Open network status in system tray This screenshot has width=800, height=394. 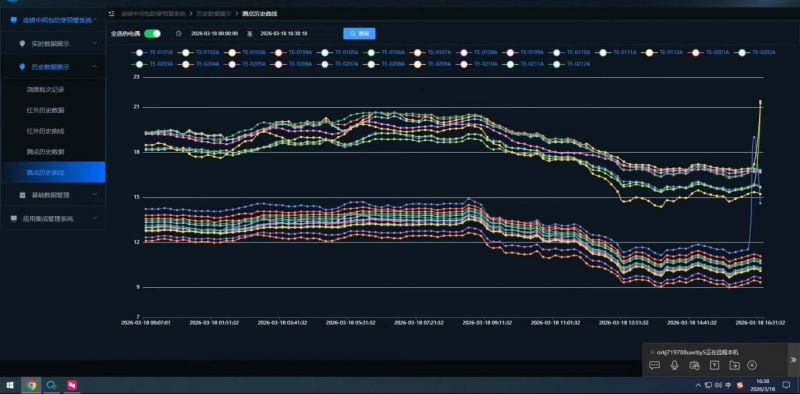coord(708,385)
